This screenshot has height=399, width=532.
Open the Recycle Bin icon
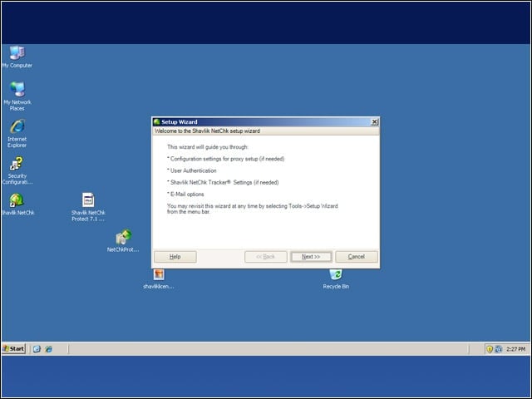point(336,279)
